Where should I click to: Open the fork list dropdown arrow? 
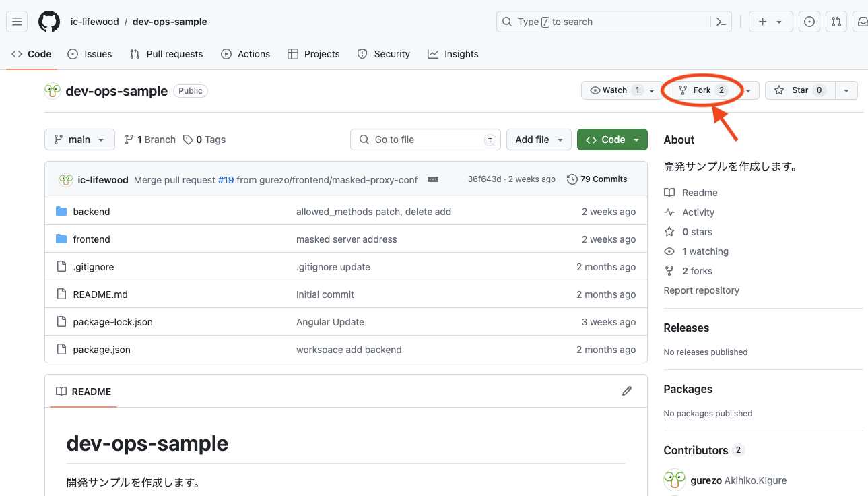coord(748,90)
